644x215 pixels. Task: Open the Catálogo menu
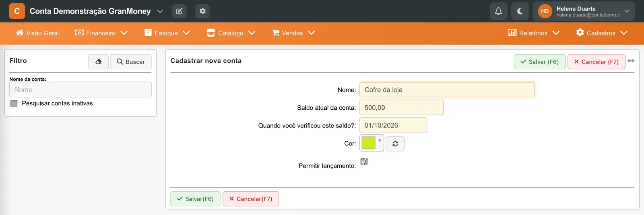click(x=231, y=33)
